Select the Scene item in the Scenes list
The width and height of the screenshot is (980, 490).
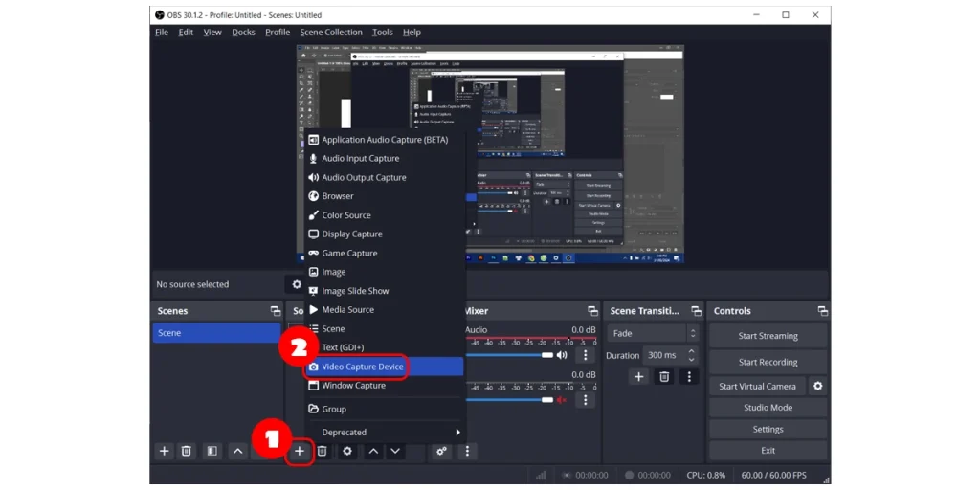[x=216, y=333]
